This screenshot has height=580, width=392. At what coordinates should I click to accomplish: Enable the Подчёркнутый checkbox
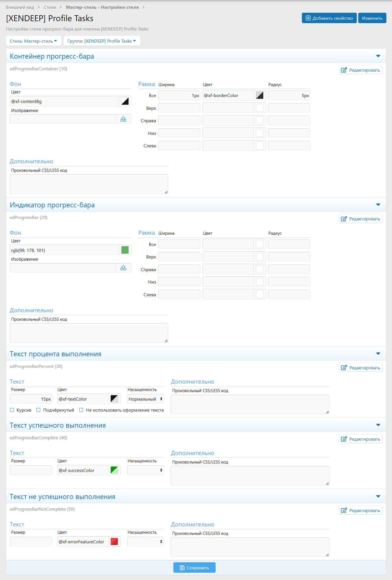38,410
